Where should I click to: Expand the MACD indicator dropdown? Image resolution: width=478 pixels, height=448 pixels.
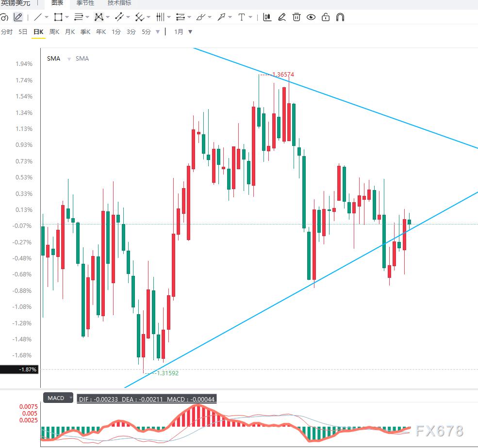click(x=71, y=398)
